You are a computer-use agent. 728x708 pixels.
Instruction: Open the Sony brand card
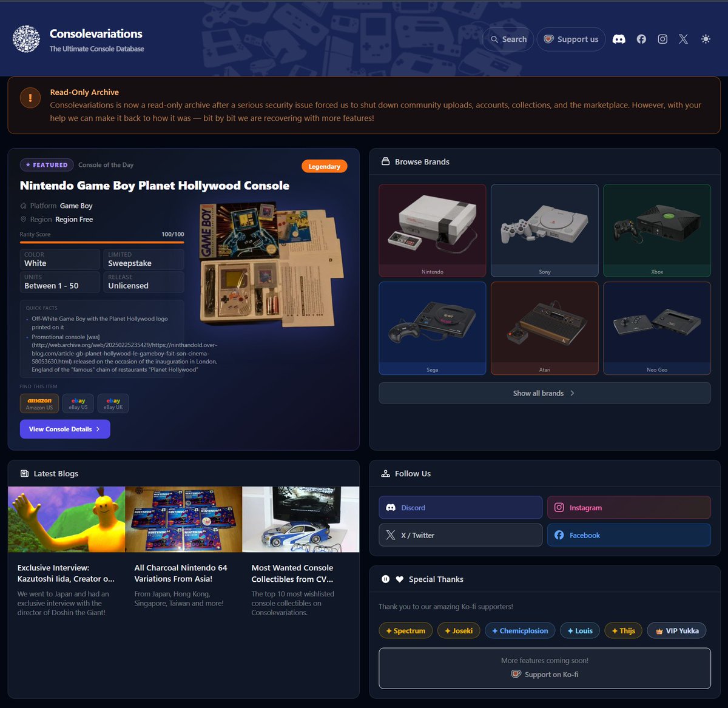(x=545, y=231)
